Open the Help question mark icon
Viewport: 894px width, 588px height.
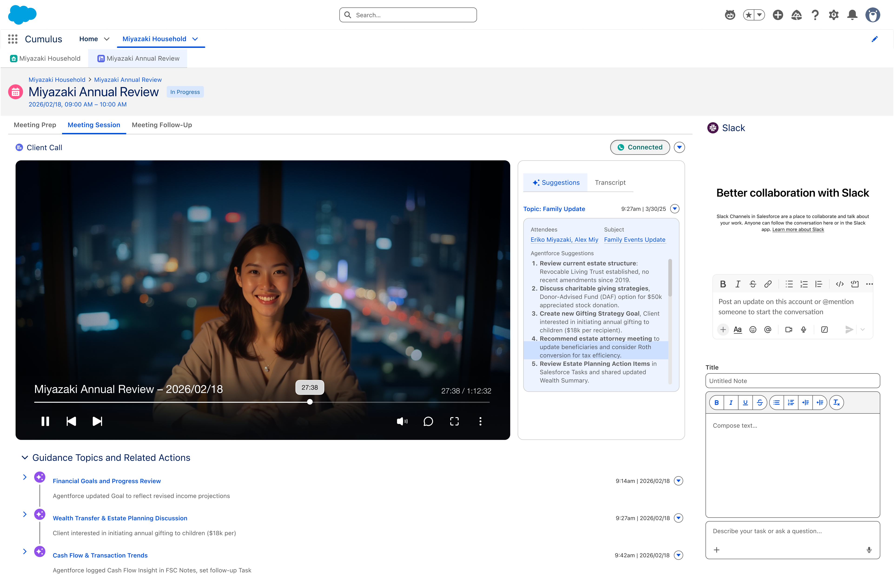815,15
